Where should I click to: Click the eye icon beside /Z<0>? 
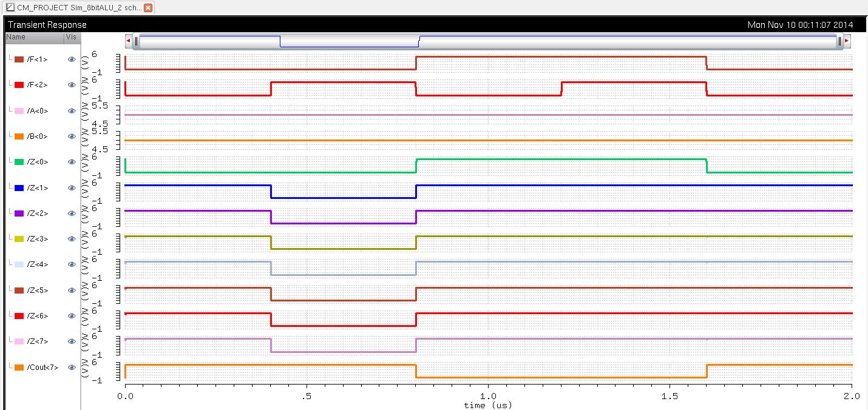click(x=72, y=162)
